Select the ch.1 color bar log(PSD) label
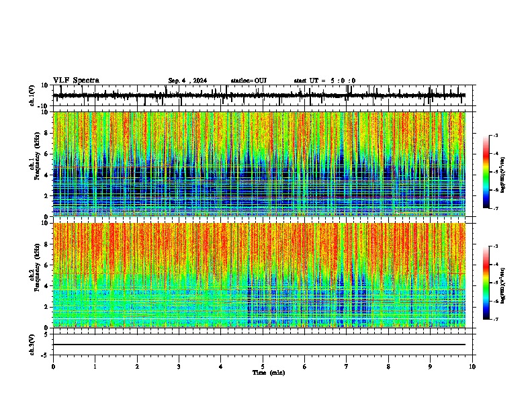 (502, 175)
